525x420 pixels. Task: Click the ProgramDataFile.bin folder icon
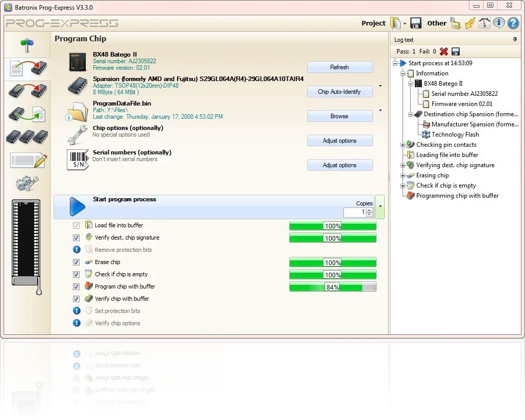click(x=77, y=111)
